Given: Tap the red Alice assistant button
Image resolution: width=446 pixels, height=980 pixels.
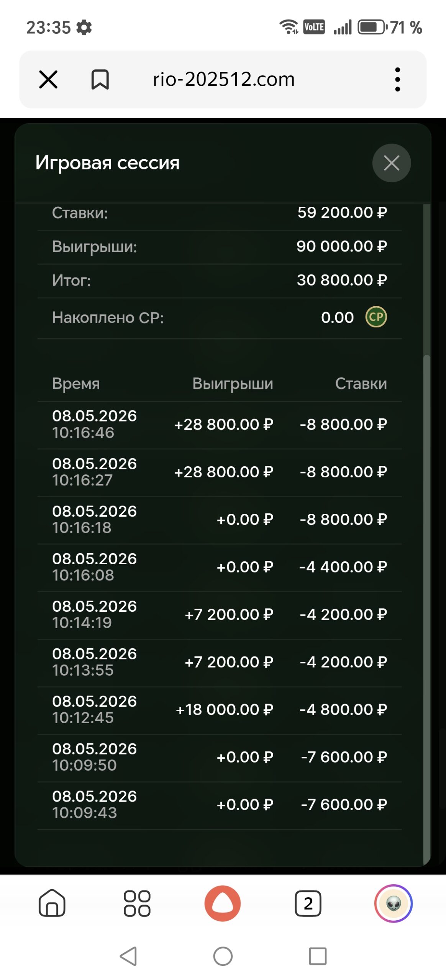Looking at the screenshot, I should [x=223, y=903].
